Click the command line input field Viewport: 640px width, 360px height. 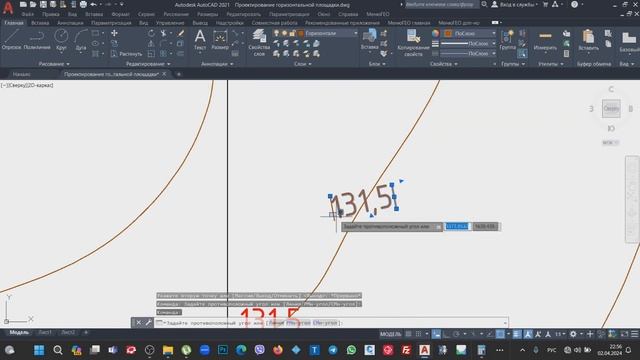(x=331, y=323)
